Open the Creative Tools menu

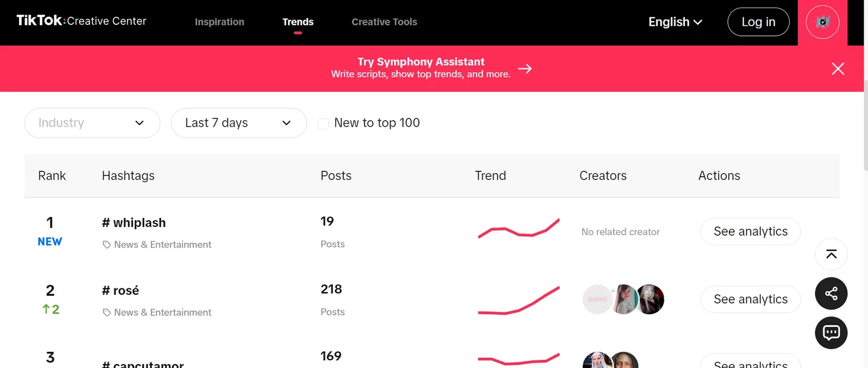[384, 22]
